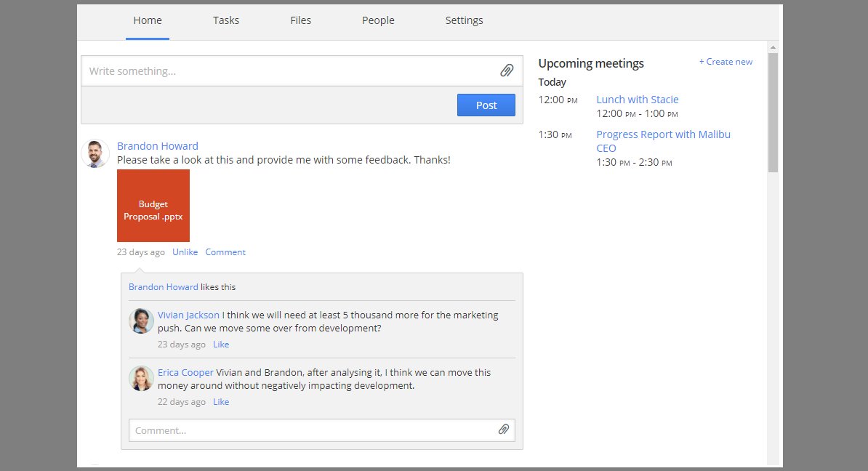Open Brandon Howard's name on the post
Screen dimensions: 868x471
tap(157, 146)
